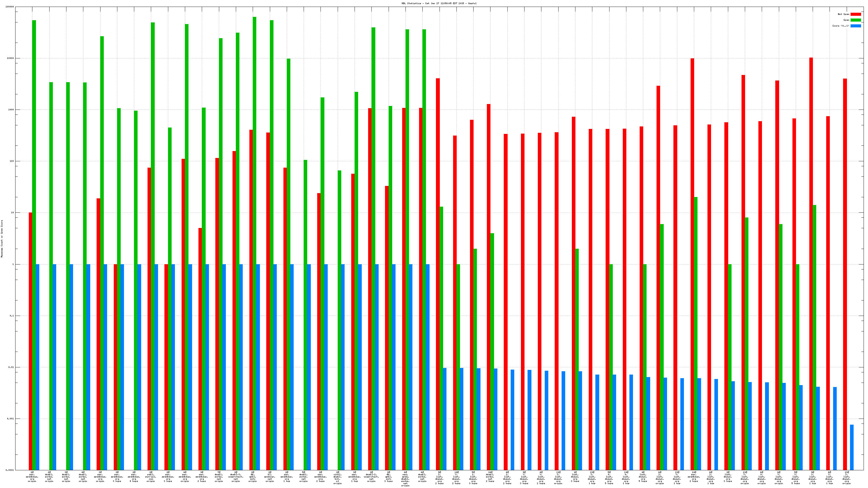
Task: Click the dnsbl-3.uceprotect.net origin label
Action: tap(236, 477)
